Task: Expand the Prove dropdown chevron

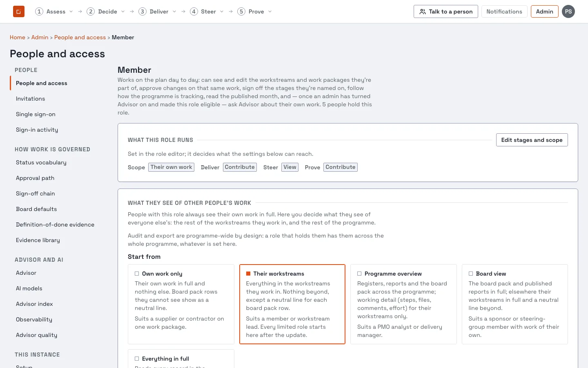Action: 270,11
